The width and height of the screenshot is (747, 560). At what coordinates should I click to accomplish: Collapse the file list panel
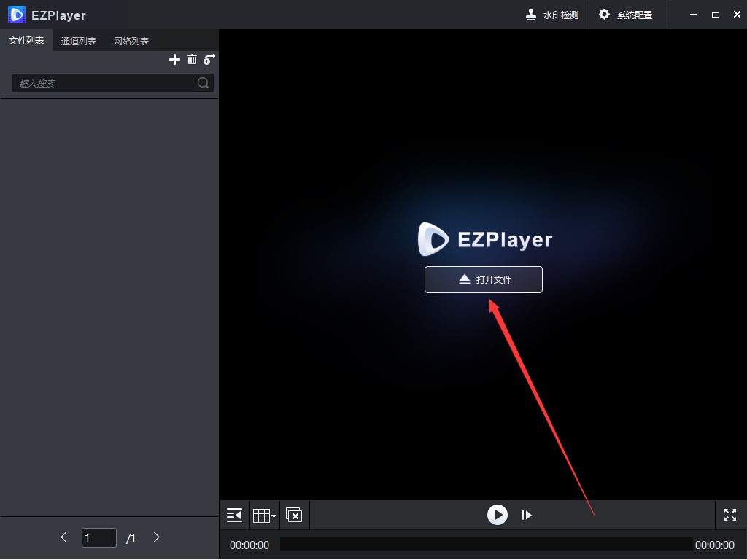tap(233, 515)
